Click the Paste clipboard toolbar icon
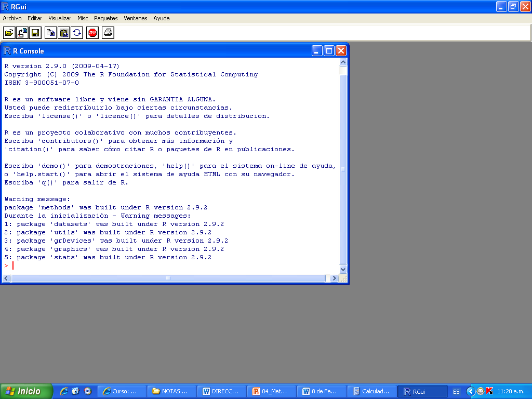 (64, 33)
